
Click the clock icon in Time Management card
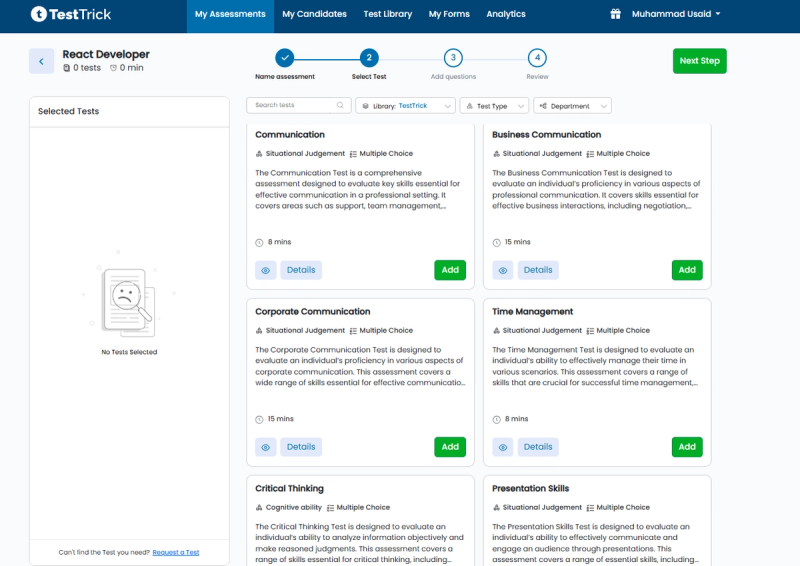tap(496, 420)
